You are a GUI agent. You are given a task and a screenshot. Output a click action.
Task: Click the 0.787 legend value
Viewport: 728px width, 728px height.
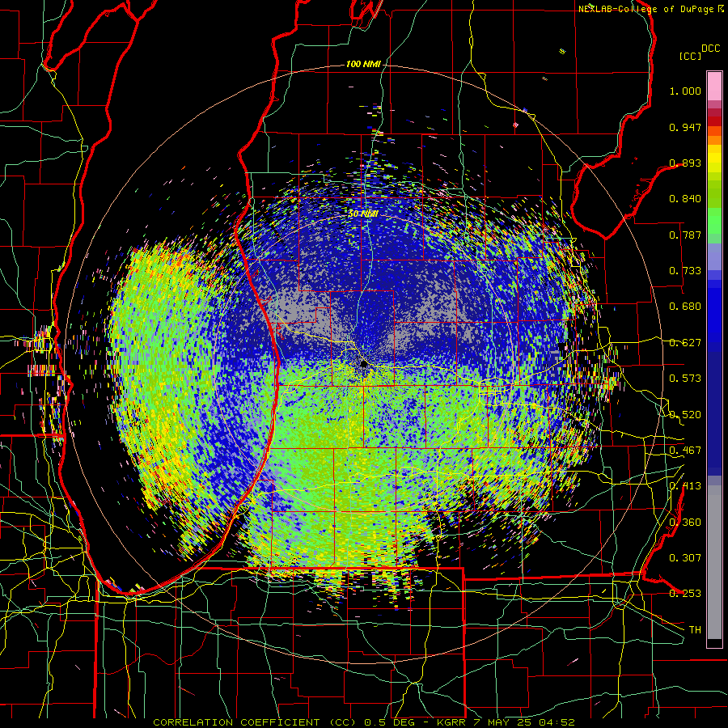pos(685,235)
